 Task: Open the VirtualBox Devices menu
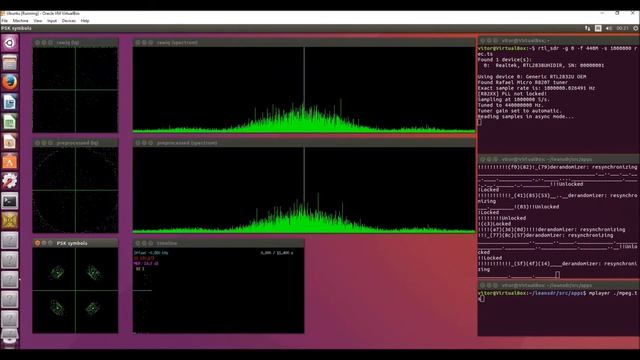click(x=69, y=20)
